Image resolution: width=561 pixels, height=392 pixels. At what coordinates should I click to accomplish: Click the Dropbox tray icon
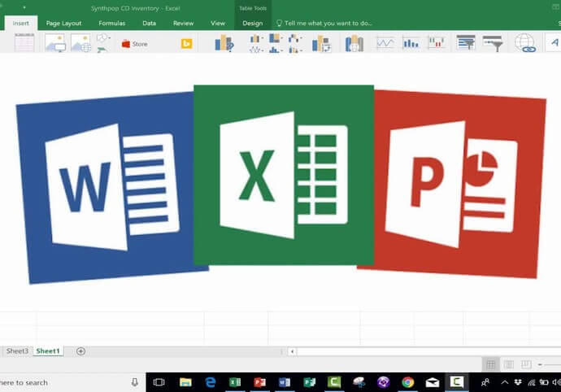518,383
